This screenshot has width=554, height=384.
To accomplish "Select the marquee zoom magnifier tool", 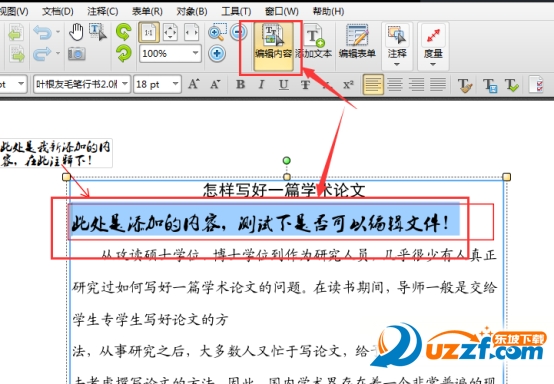I will click(217, 32).
